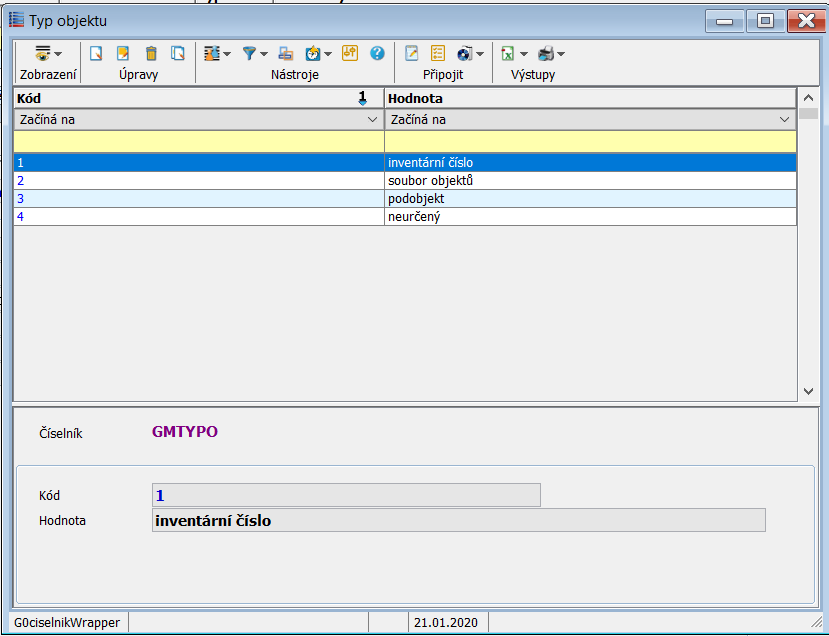The image size is (829, 636).
Task: Expand the Kód 'Začíná na' filter dropdown
Action: (x=372, y=119)
